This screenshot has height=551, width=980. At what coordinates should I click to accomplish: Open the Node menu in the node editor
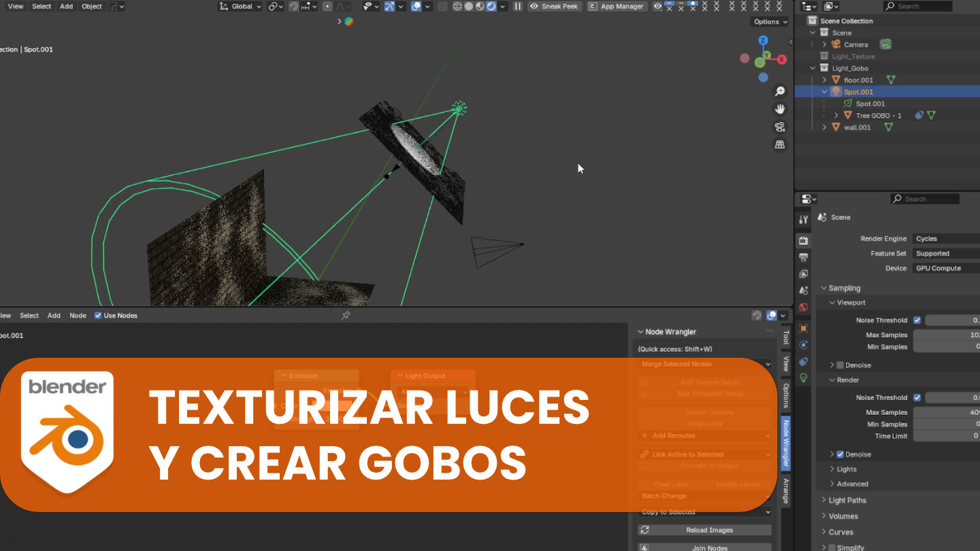click(78, 316)
